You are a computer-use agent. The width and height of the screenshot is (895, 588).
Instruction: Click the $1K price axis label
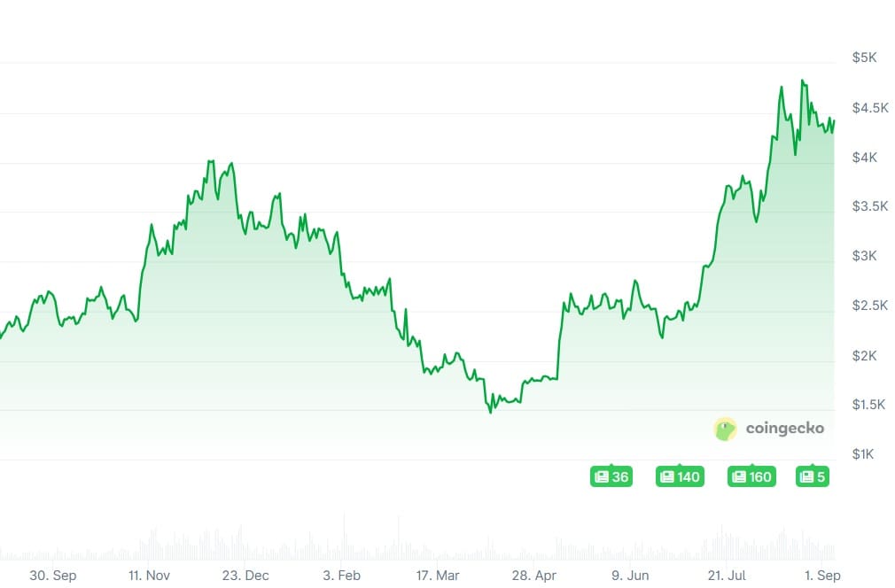pos(864,454)
